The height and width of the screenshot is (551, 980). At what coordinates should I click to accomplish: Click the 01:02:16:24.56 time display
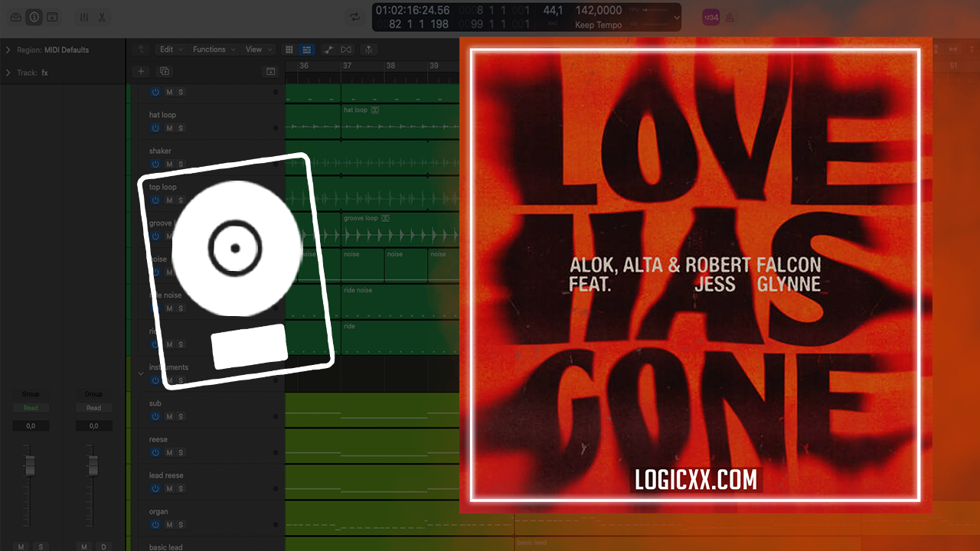point(413,11)
